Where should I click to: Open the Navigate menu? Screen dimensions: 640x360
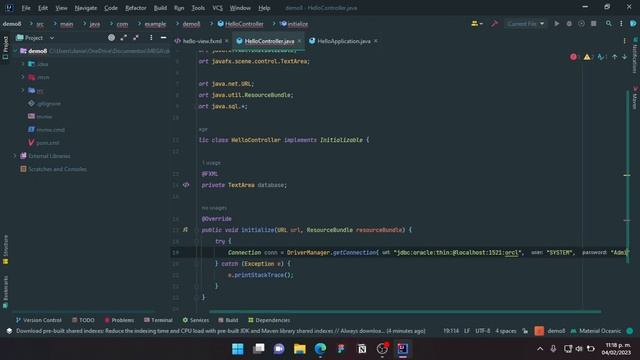click(x=86, y=8)
